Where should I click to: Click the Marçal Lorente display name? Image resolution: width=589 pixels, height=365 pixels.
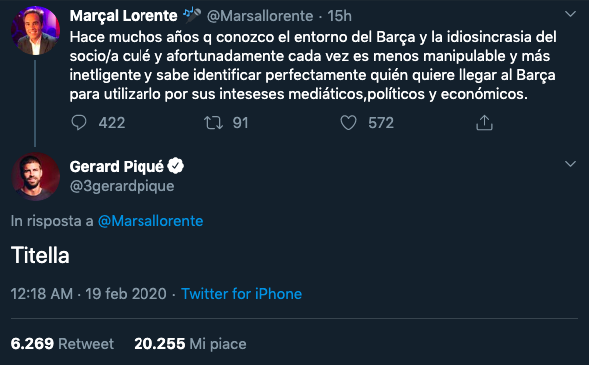123,16
